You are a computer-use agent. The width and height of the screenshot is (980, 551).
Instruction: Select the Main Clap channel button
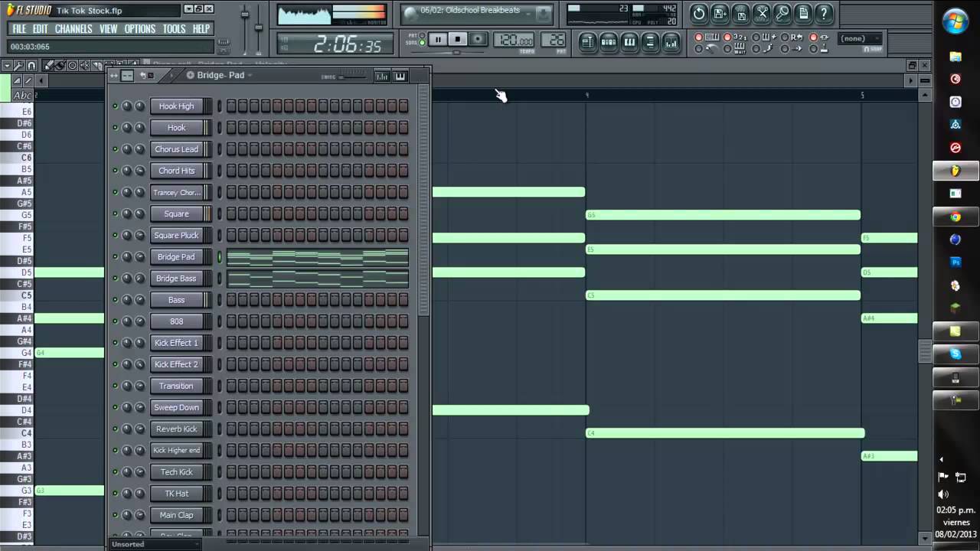176,515
